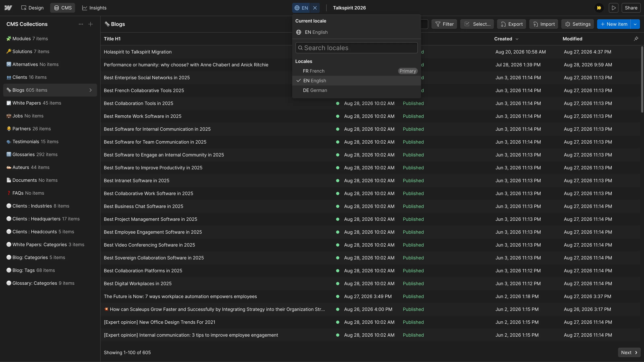
Task: Click the Preview play button
Action: 613,8
